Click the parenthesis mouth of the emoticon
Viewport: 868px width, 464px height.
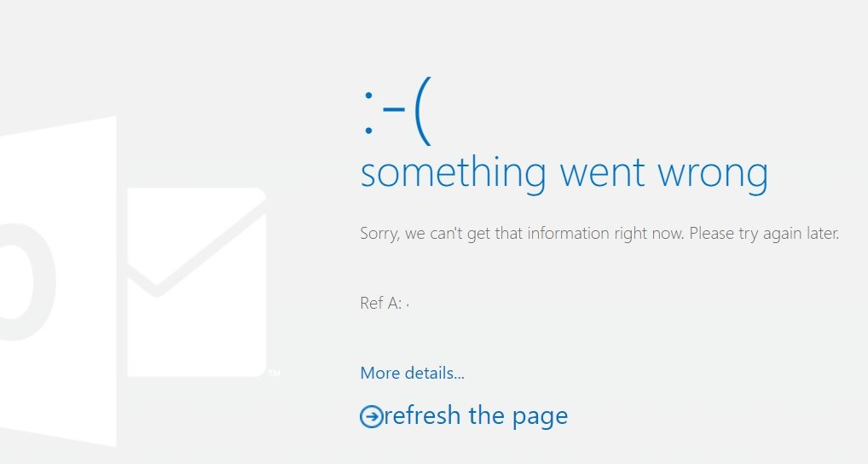pyautogui.click(x=423, y=114)
